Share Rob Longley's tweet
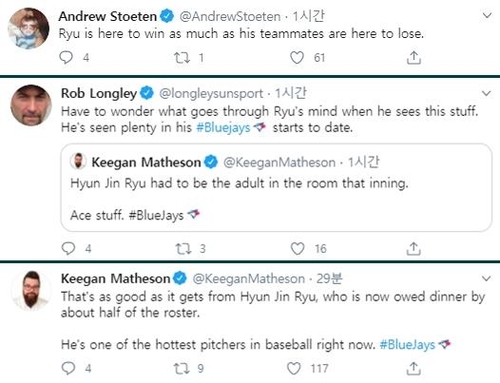 (x=414, y=249)
